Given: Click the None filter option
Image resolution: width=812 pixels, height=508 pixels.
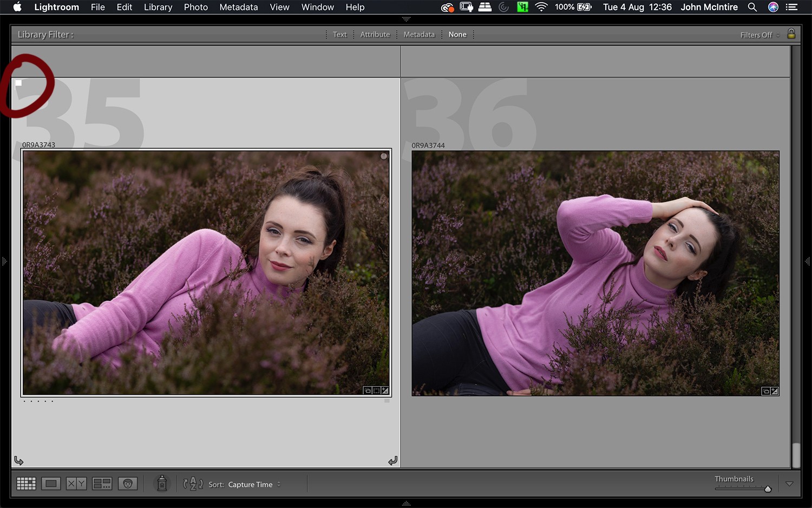Looking at the screenshot, I should 457,34.
